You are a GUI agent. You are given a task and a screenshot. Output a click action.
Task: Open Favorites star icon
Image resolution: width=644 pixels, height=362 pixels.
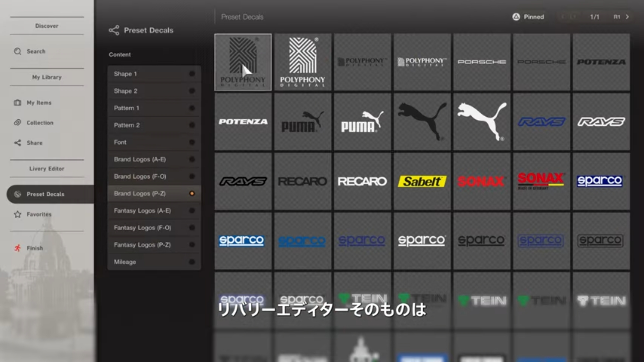point(17,214)
